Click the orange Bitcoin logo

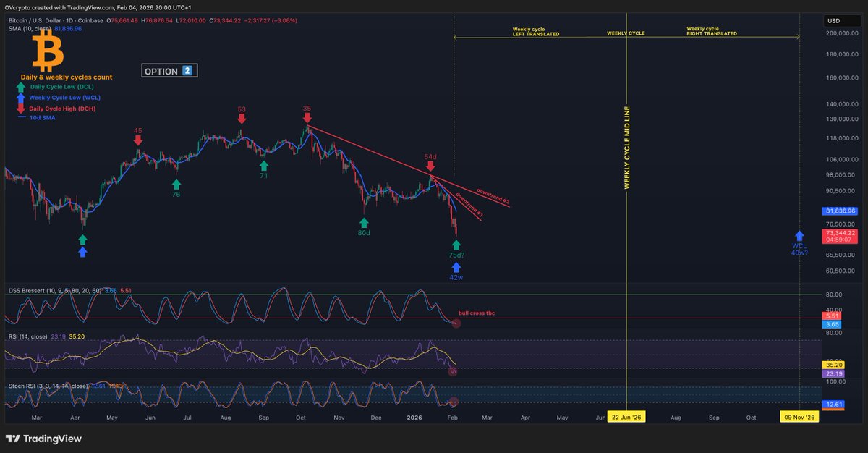click(48, 51)
